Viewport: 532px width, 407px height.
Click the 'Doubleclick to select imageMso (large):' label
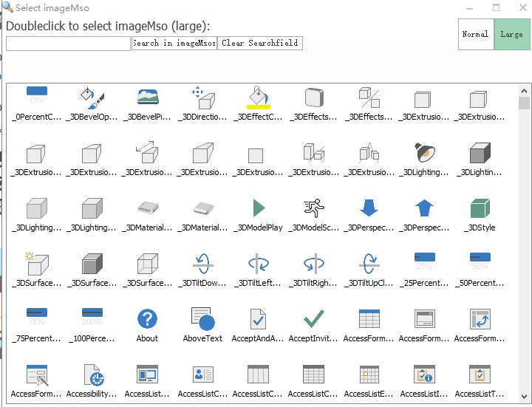pos(108,26)
